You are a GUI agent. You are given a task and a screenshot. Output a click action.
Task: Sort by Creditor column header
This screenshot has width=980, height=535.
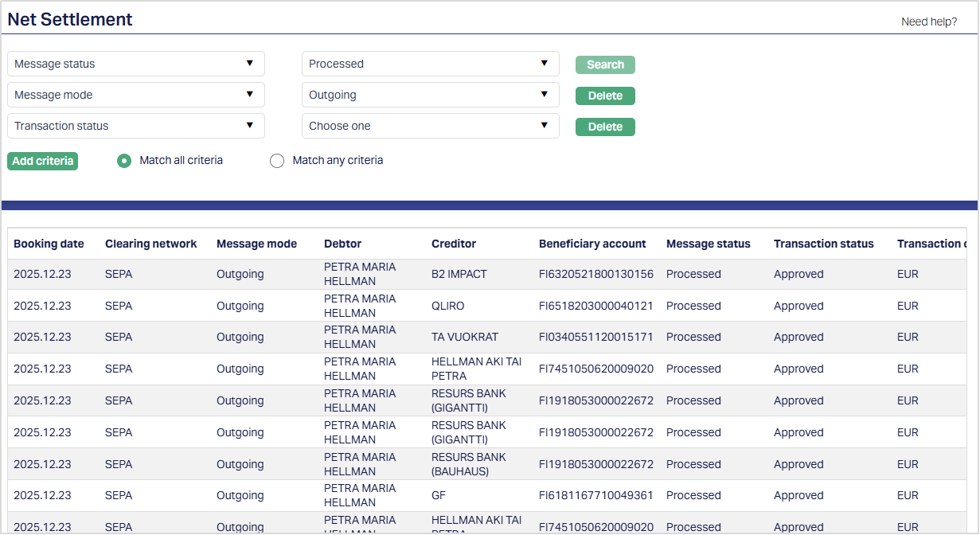(x=454, y=244)
